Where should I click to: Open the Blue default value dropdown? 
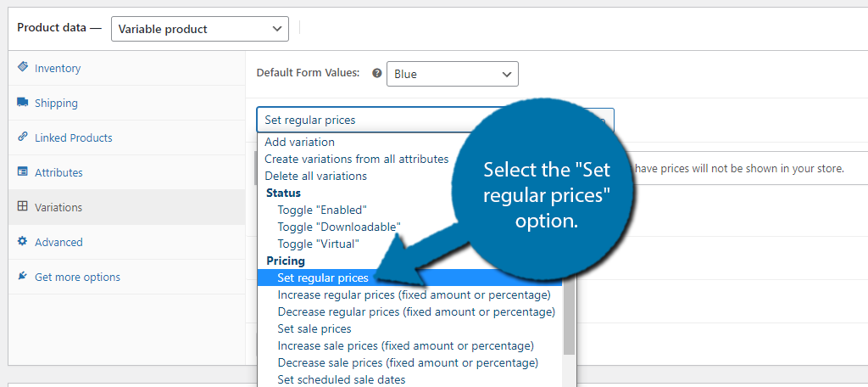pos(453,74)
